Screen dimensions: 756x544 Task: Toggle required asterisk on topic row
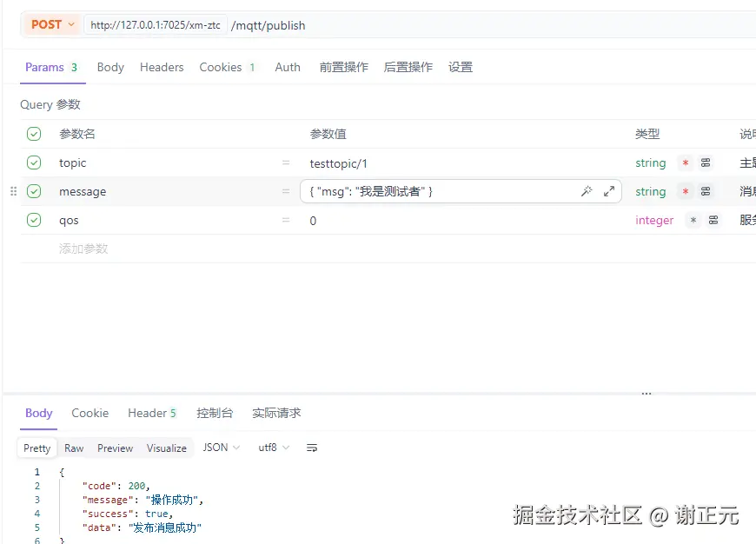click(x=685, y=163)
